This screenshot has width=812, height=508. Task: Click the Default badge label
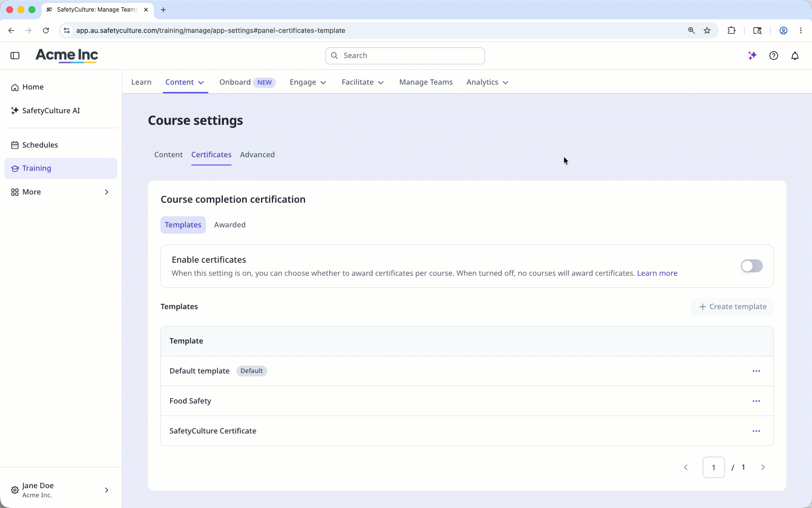pos(252,371)
